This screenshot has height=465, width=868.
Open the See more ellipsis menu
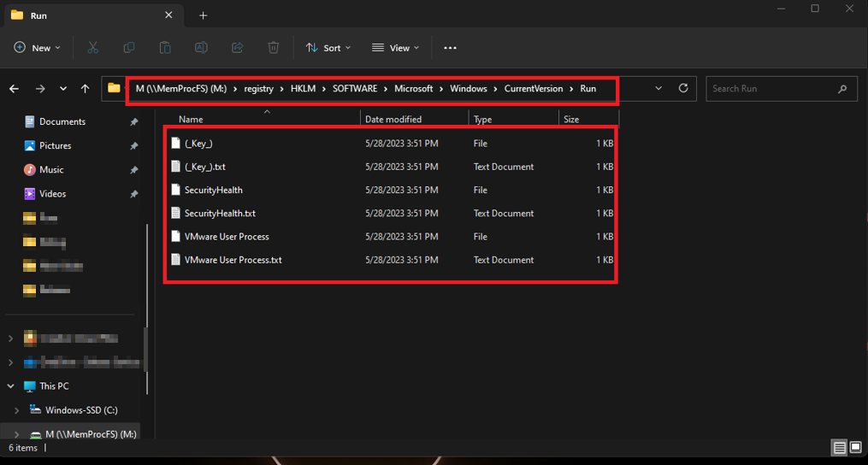[451, 48]
